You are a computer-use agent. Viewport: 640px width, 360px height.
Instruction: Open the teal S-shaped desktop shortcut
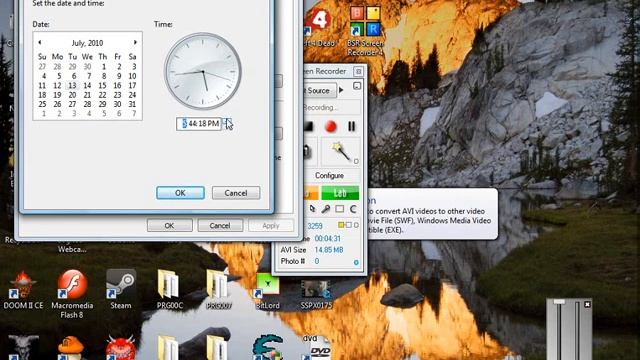coord(268,347)
